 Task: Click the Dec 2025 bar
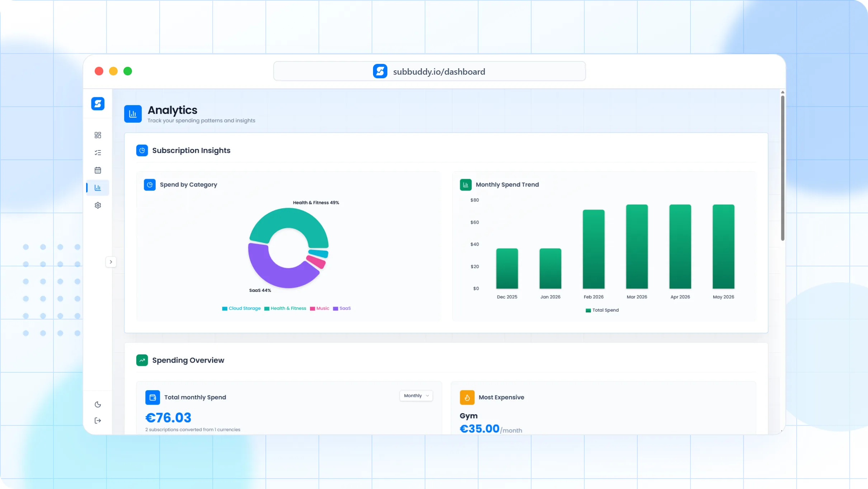point(507,269)
